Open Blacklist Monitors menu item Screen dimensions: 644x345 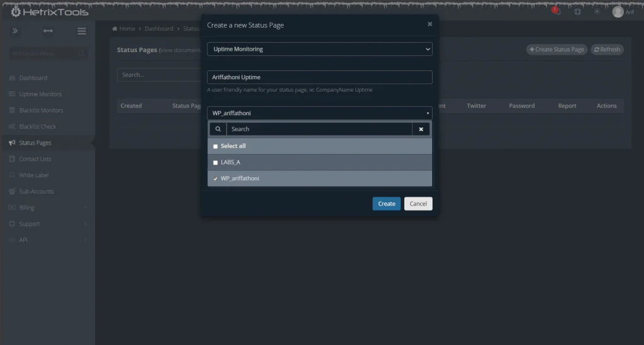tap(41, 111)
